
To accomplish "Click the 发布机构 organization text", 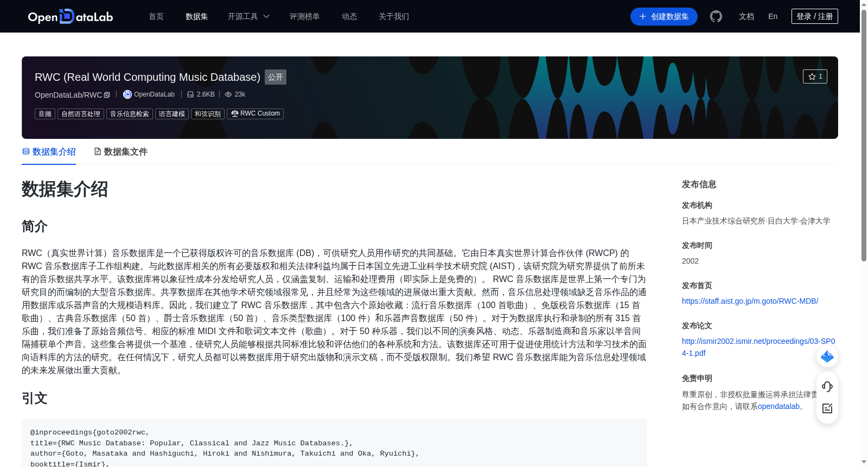I will coord(756,221).
